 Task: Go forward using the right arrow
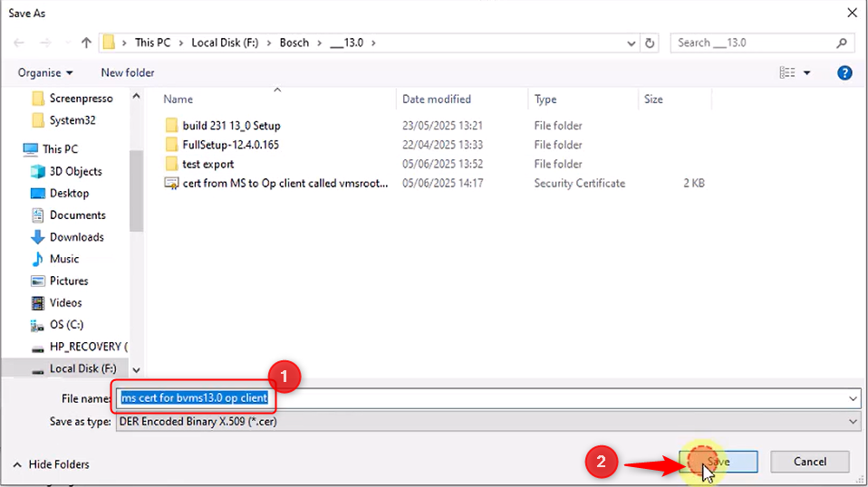pyautogui.click(x=45, y=43)
